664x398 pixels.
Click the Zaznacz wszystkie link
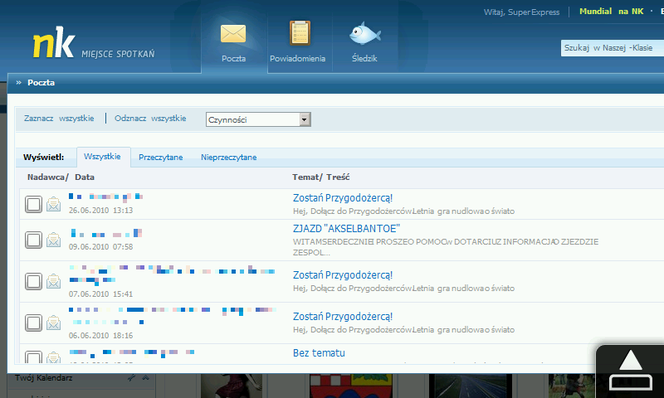click(59, 118)
